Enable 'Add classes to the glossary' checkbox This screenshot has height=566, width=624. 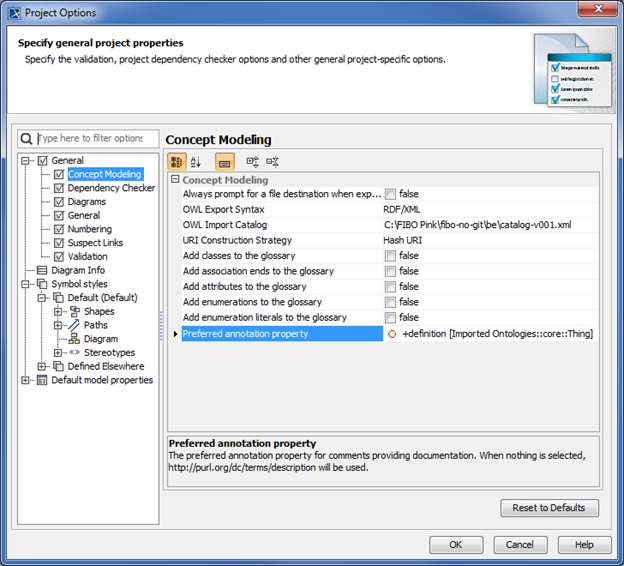click(390, 256)
